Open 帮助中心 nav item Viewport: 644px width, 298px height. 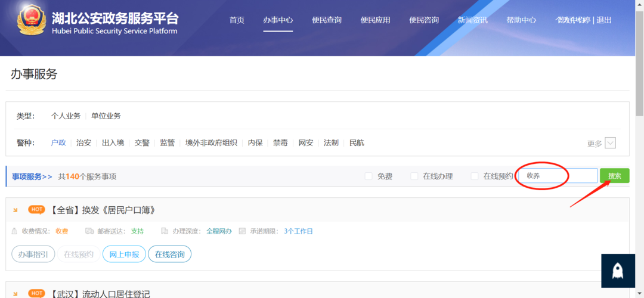(521, 20)
